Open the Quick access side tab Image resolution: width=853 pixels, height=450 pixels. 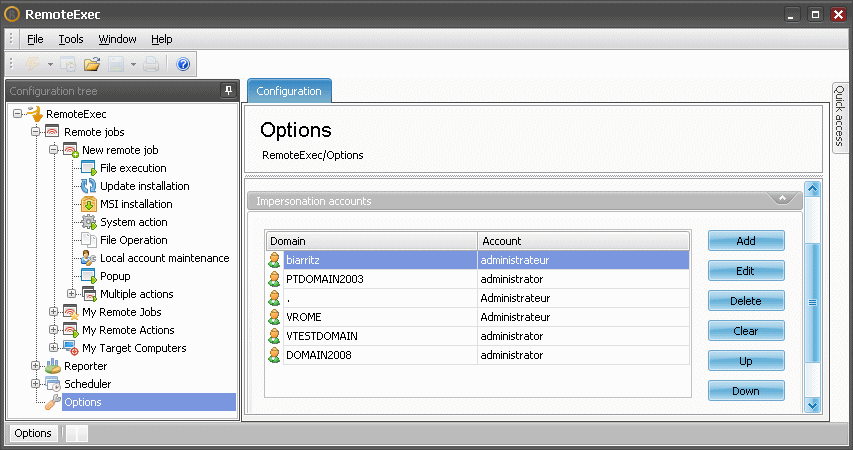[x=839, y=116]
